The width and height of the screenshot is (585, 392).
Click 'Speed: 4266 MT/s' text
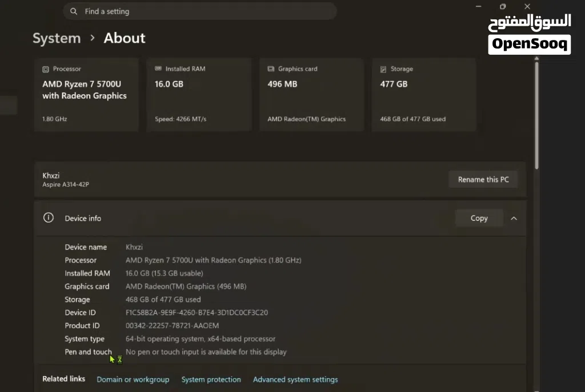tap(181, 119)
